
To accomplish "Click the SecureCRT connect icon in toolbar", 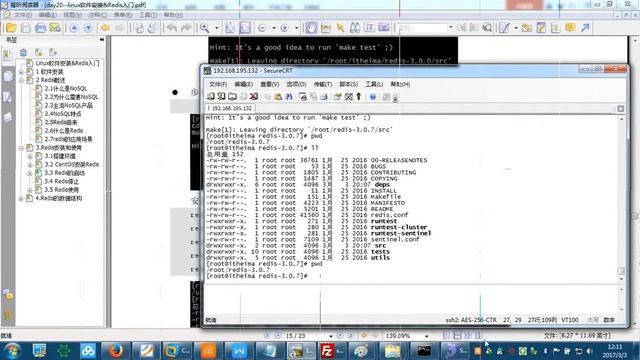I will coord(211,97).
